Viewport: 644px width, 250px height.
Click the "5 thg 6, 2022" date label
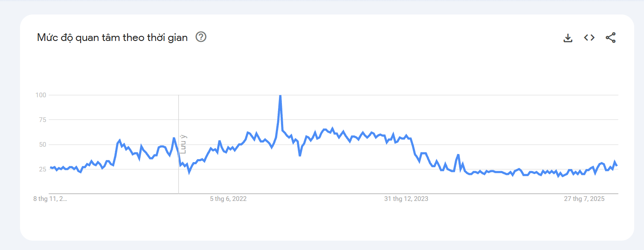(x=228, y=199)
